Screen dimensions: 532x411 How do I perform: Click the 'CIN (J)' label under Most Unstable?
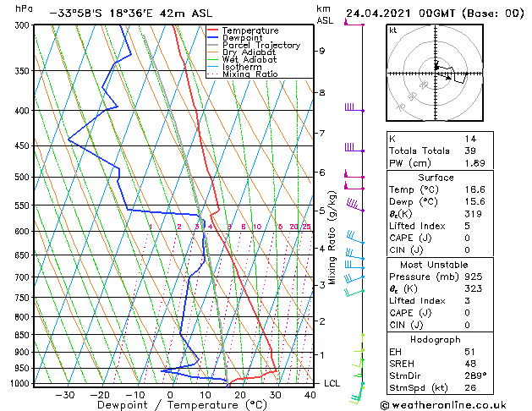tap(406, 325)
